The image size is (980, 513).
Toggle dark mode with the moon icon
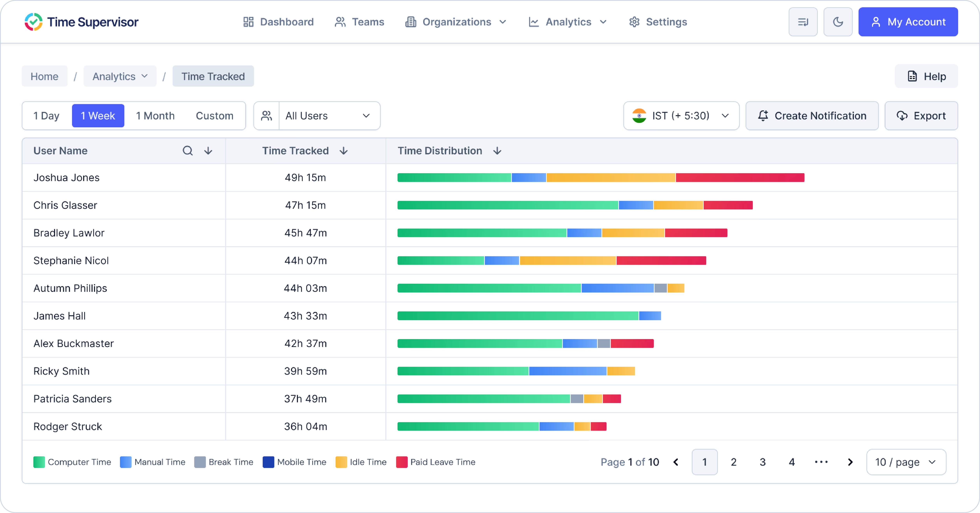point(838,22)
